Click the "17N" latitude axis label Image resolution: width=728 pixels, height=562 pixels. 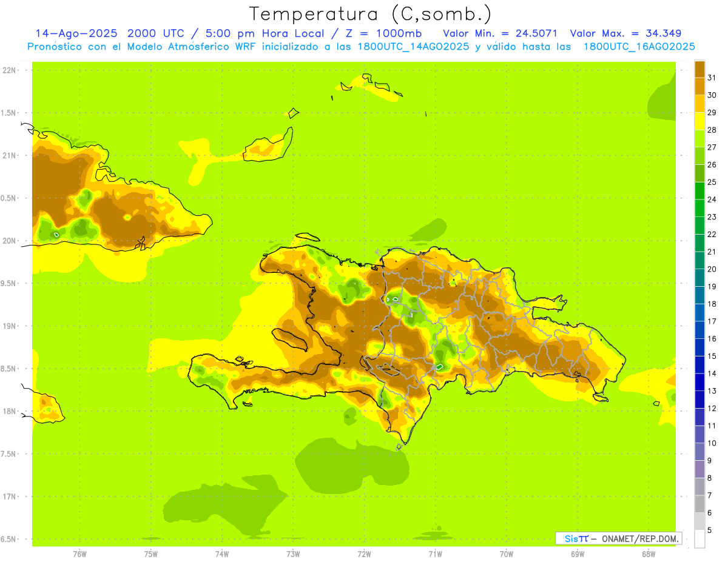point(8,497)
